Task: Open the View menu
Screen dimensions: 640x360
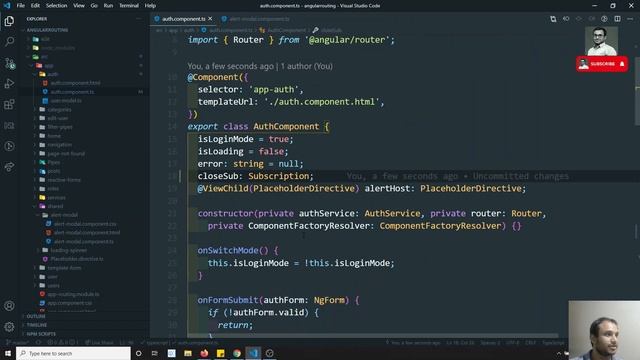Action: pyautogui.click(x=79, y=6)
